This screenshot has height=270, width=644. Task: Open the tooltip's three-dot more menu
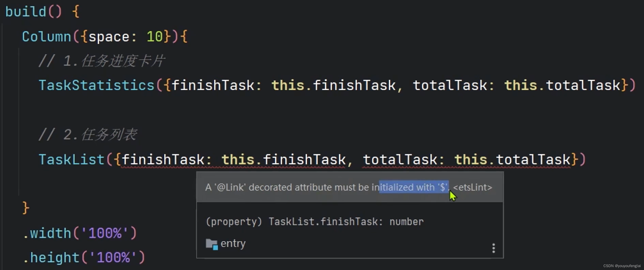click(493, 248)
